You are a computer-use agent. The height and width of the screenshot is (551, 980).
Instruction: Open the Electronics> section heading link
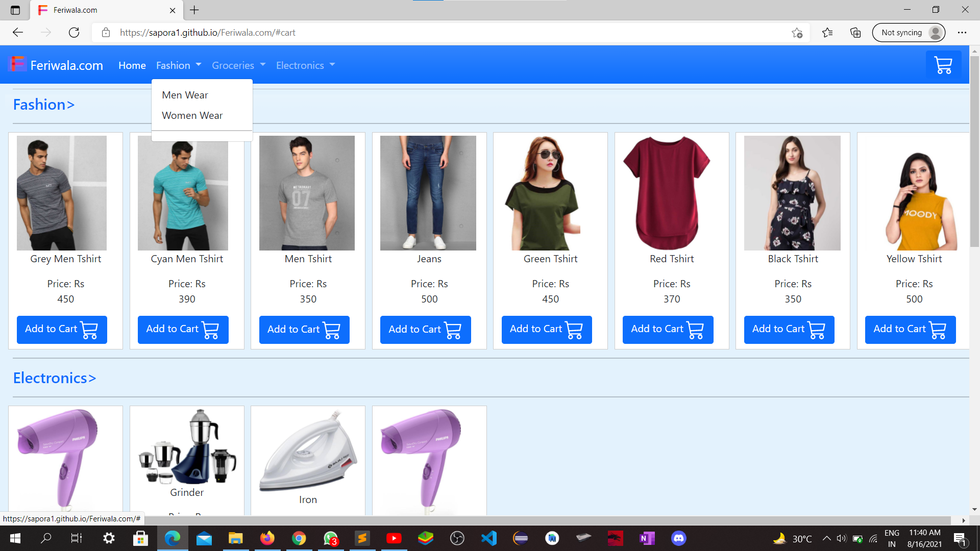tap(55, 378)
